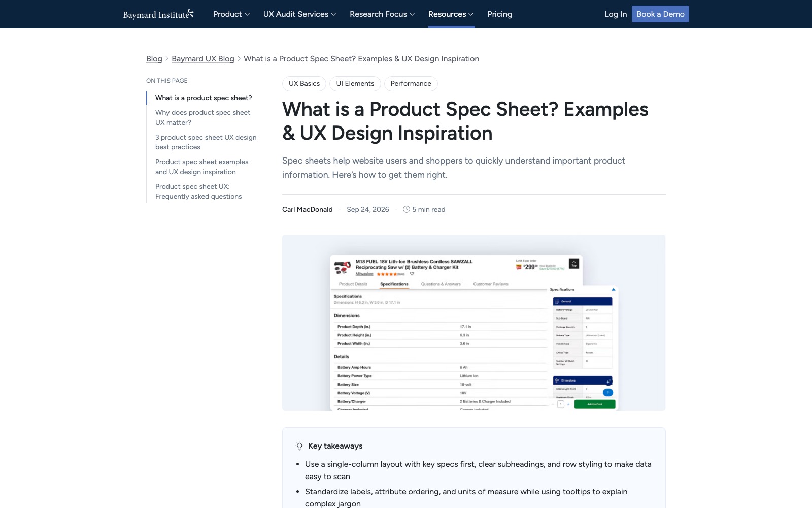Click the article title heading
Viewport: 812px width, 508px height.
465,121
